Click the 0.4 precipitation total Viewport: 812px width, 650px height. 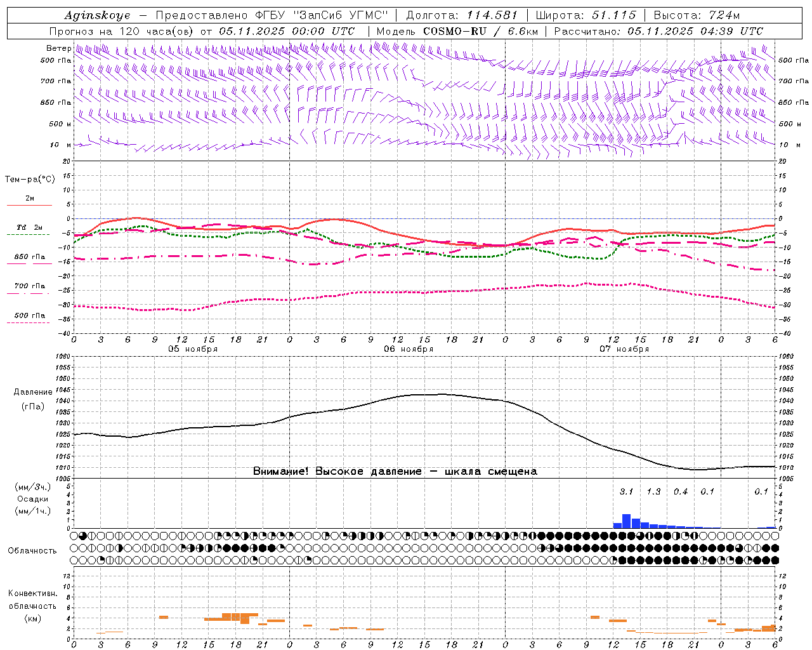pyautogui.click(x=681, y=491)
